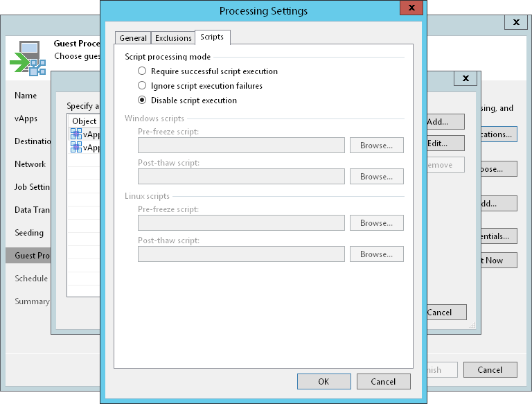This screenshot has height=404, width=532.
Task: Click the Finish button in wizard
Action: click(x=442, y=370)
